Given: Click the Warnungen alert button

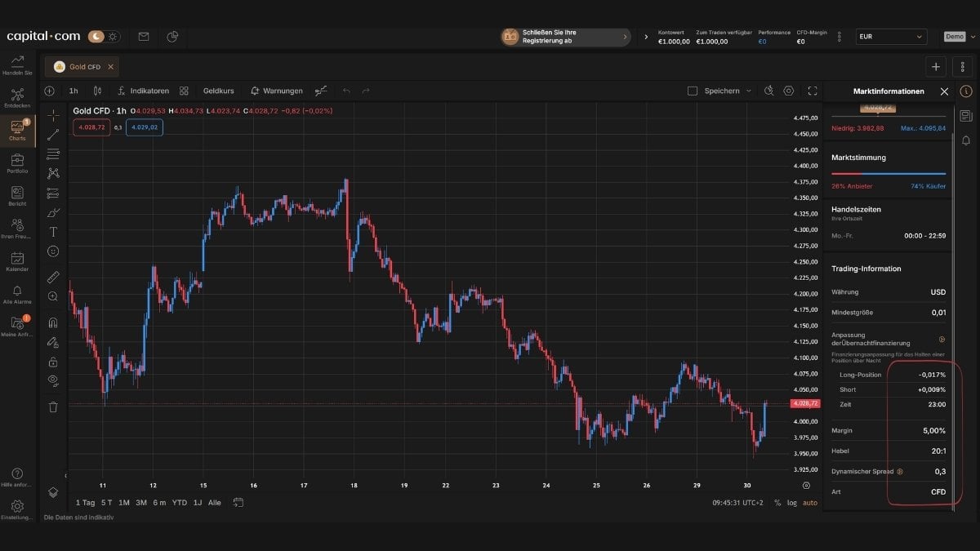Looking at the screenshot, I should [x=277, y=91].
